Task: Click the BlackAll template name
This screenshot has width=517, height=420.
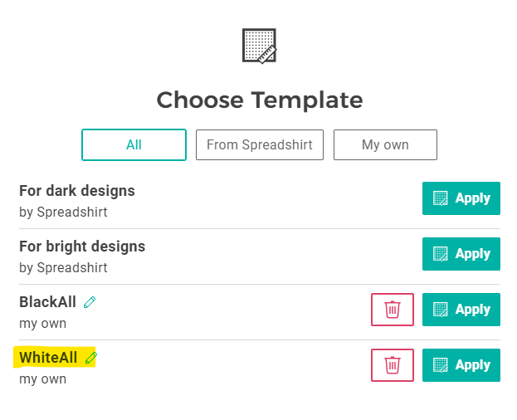Action: (x=47, y=302)
